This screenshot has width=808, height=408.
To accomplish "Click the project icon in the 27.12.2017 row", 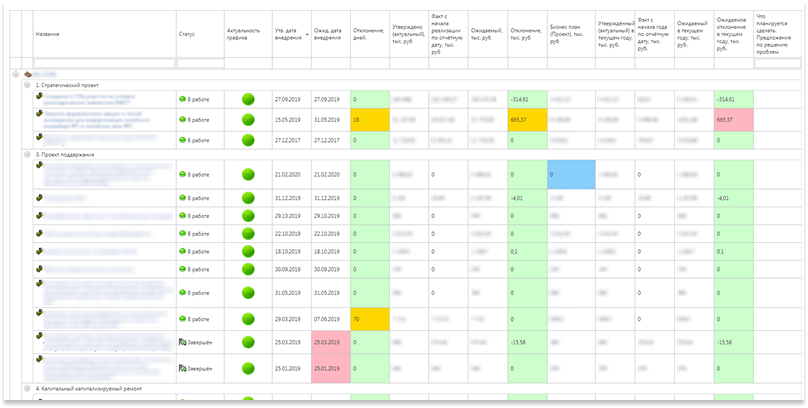I will coord(39,138).
